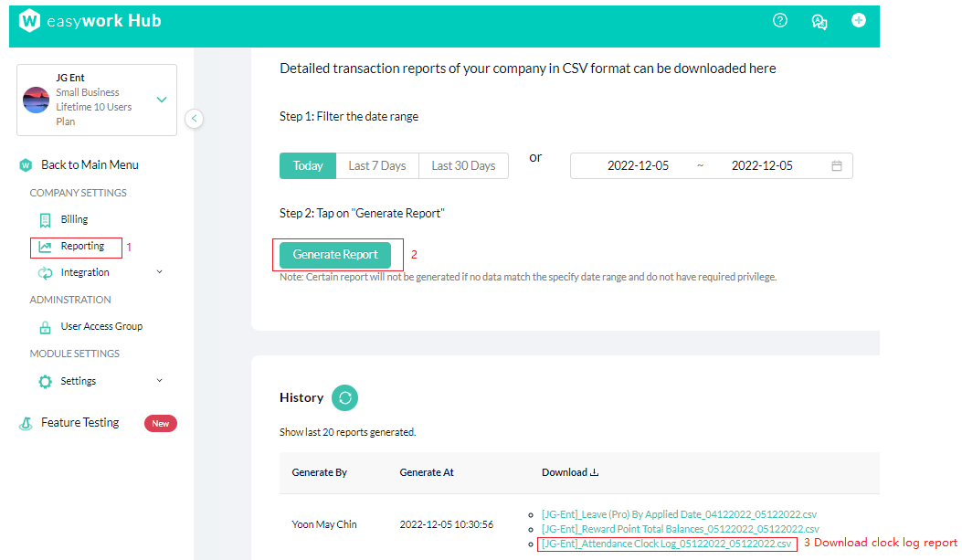Open Feature Testing
Viewport: 962px width, 560px height.
click(x=79, y=423)
